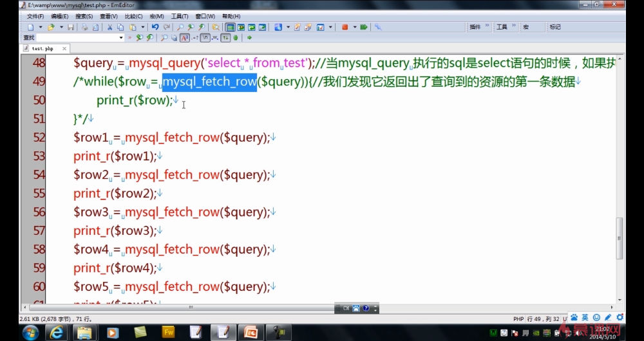Toggle the Wrap by Page button
644x341 pixels.
(x=261, y=27)
